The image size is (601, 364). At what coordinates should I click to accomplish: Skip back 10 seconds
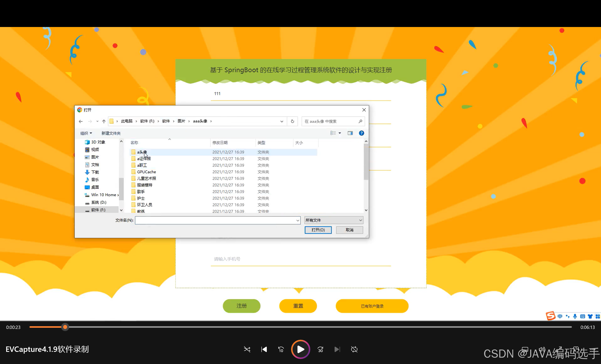tap(281, 349)
